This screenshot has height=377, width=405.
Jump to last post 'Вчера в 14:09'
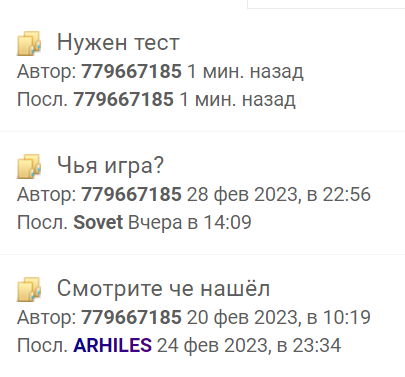click(x=190, y=222)
